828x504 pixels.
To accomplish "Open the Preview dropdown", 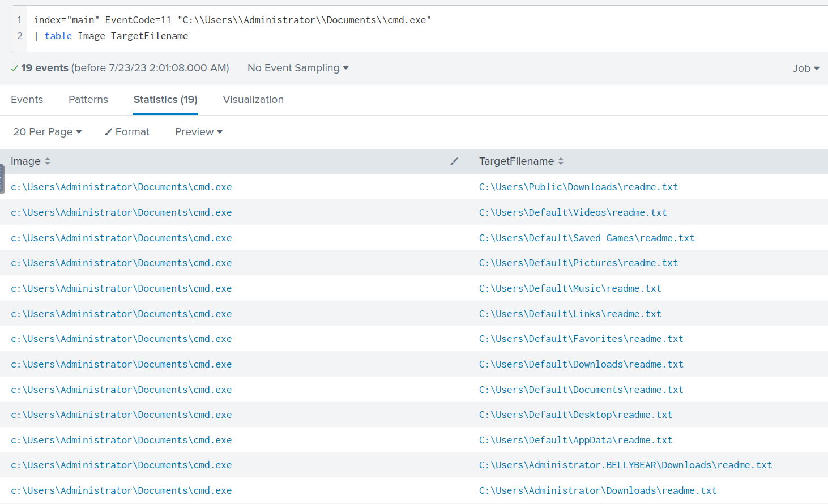I will point(198,132).
